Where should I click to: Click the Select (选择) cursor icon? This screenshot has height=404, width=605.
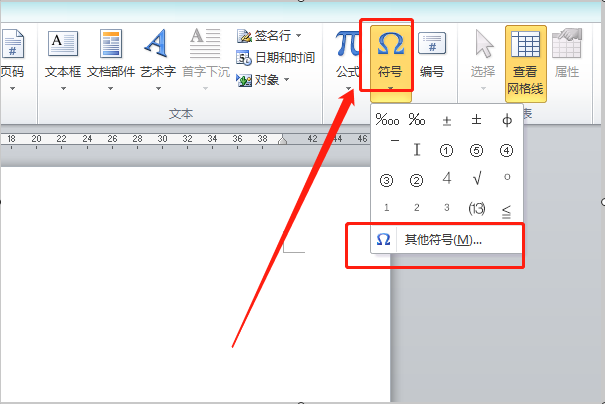pos(484,44)
